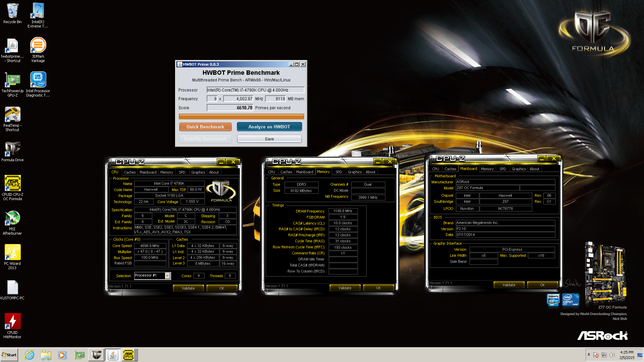Viewport: 644px width, 362px height.
Task: Open 3DMark Vantage desktop icon
Action: [x=38, y=50]
